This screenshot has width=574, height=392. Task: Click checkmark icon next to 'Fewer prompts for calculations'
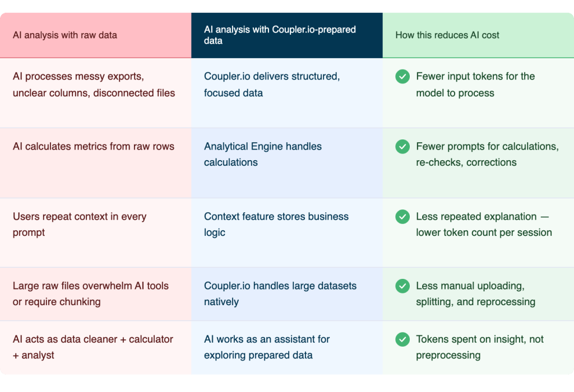point(402,147)
